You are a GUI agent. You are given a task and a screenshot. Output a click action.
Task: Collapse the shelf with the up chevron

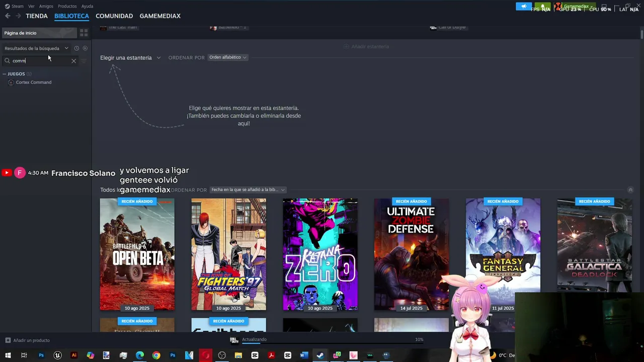(630, 190)
